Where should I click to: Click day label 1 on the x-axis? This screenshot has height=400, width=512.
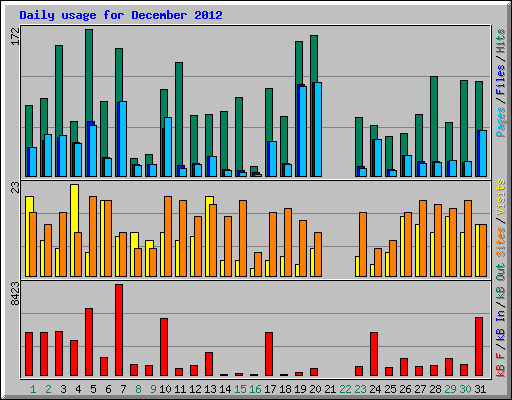click(x=33, y=389)
